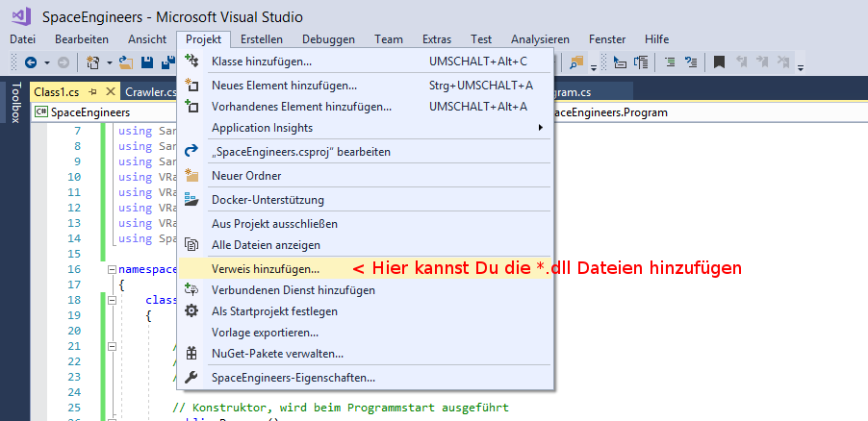The height and width of the screenshot is (421, 868).
Task: Collapse the comment block at line 21
Action: 112,346
